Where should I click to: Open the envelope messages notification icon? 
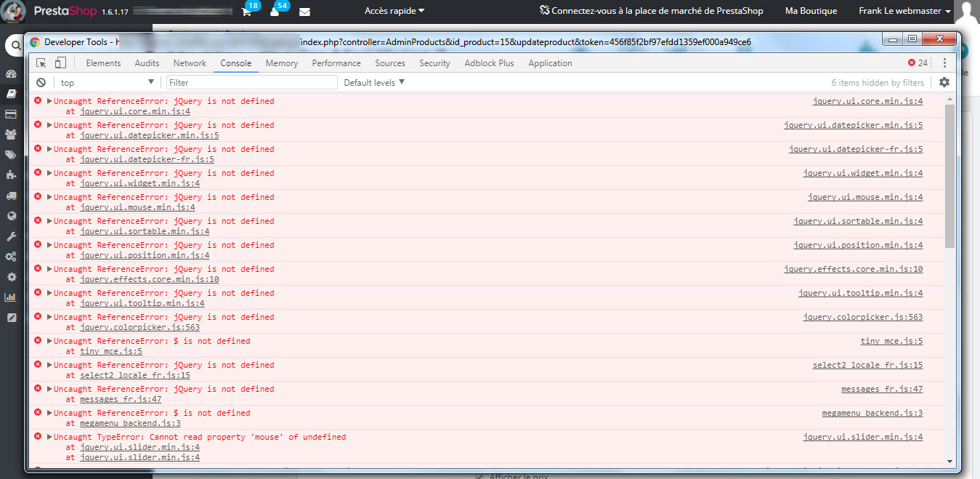(304, 12)
